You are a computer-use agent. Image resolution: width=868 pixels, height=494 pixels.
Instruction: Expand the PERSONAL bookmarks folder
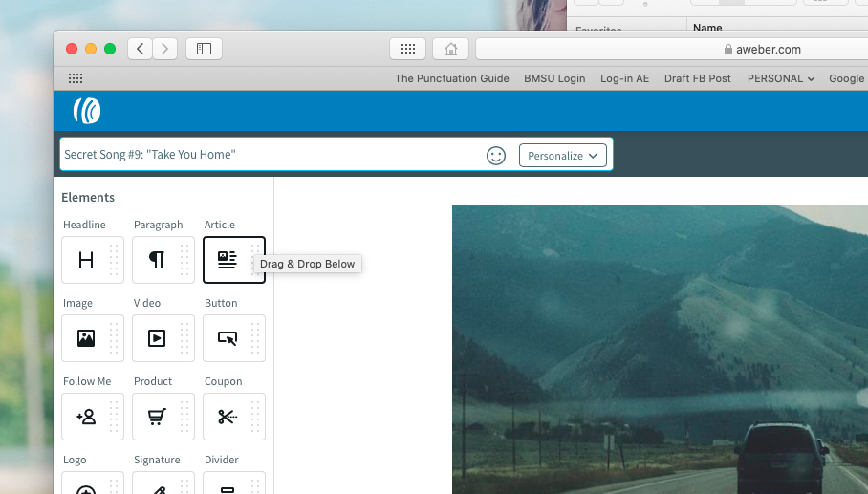pos(781,78)
